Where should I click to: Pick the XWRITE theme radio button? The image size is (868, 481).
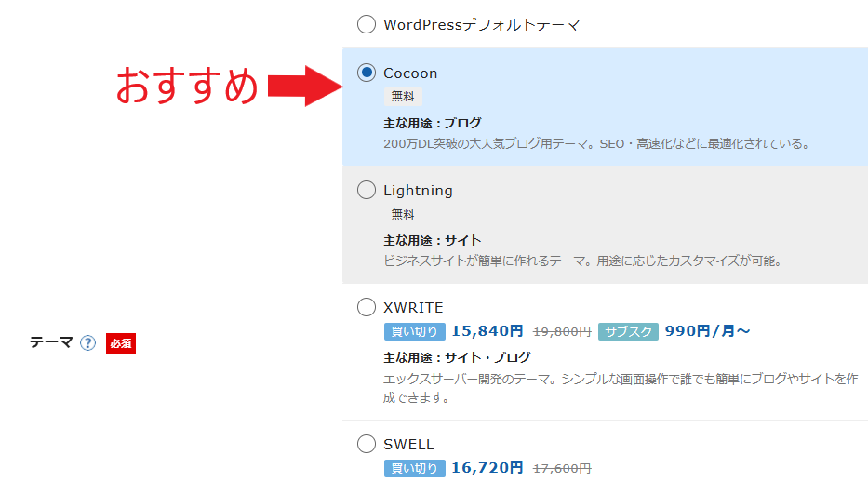367,307
